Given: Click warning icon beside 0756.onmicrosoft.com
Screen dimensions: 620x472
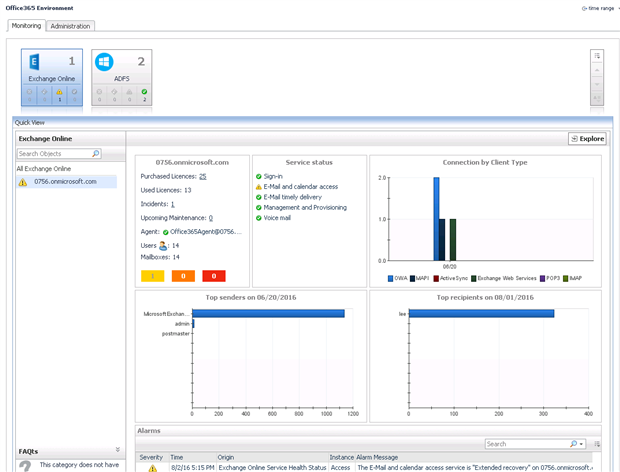Looking at the screenshot, I should pos(23,182).
